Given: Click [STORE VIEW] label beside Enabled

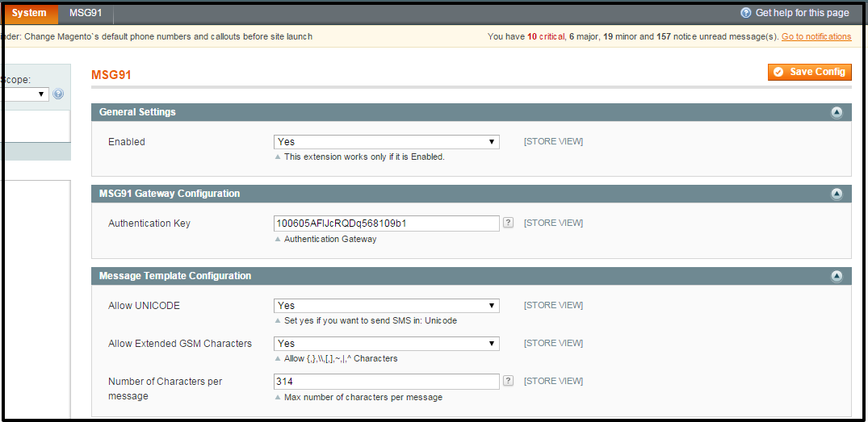Looking at the screenshot, I should coord(554,141).
